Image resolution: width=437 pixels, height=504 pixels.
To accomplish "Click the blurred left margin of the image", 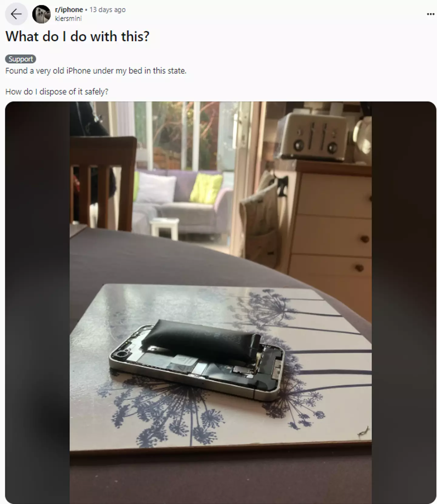I will point(37,303).
